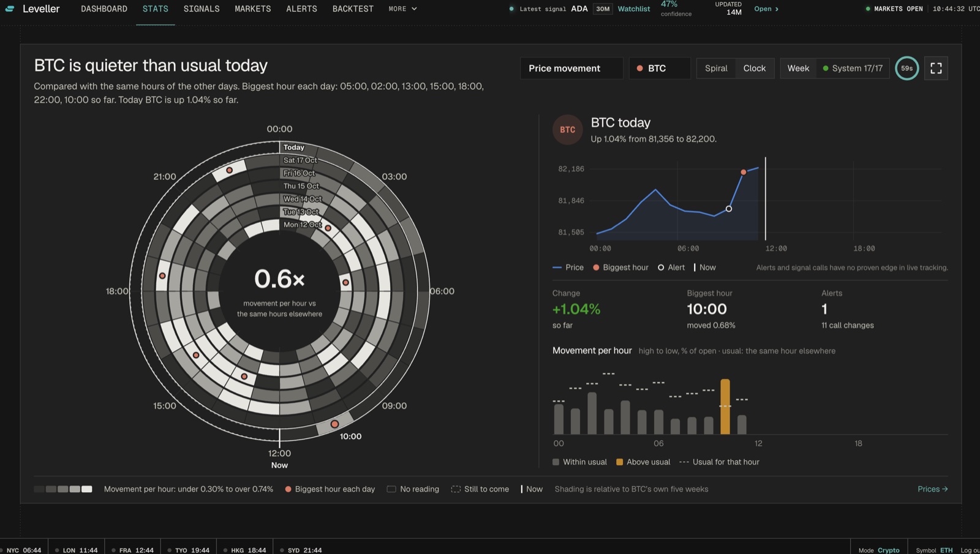This screenshot has width=980, height=554.
Task: Click the 59s refresh countdown ring
Action: coord(907,68)
